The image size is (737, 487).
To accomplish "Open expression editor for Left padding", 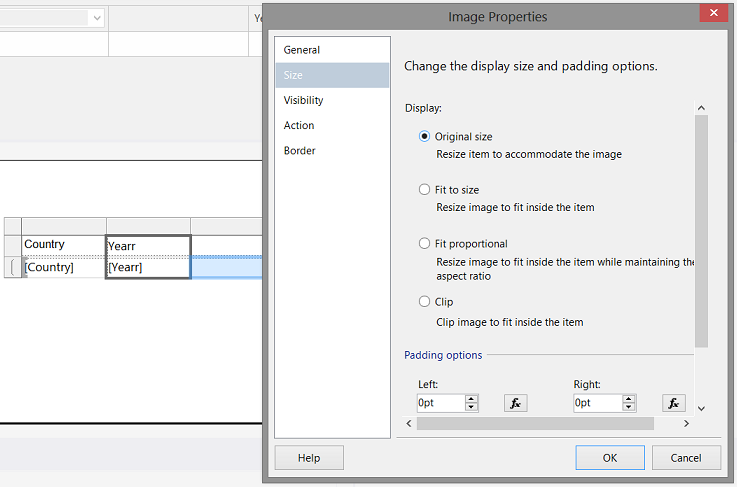I will tap(516, 403).
